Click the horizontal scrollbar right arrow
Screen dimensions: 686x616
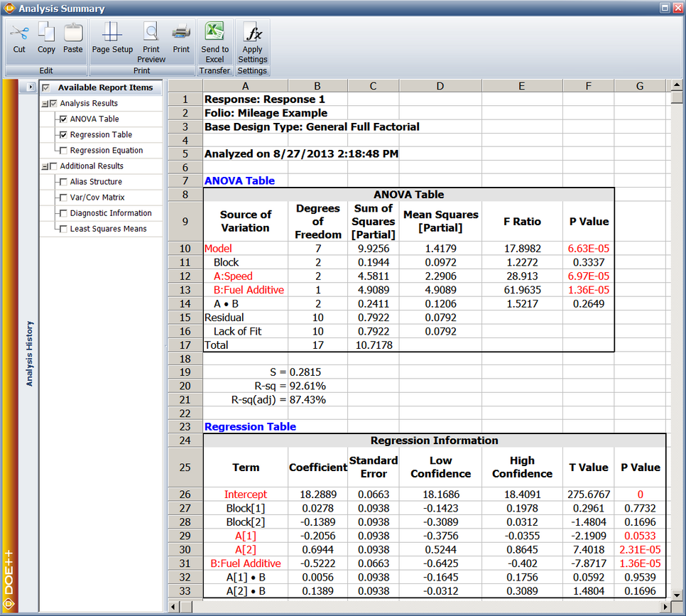click(x=665, y=607)
